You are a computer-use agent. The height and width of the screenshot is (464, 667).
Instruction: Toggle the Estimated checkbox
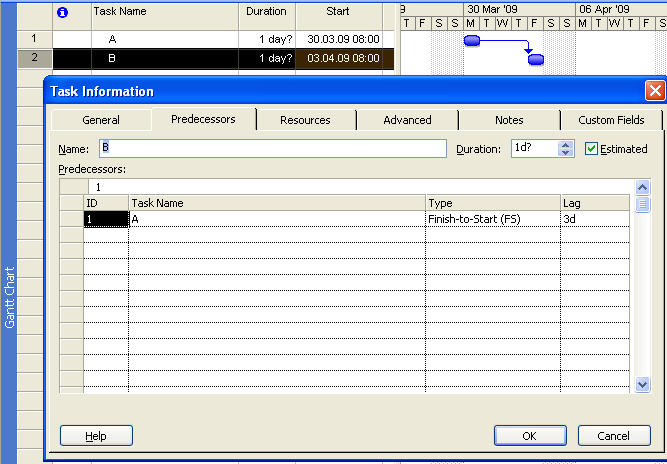591,149
